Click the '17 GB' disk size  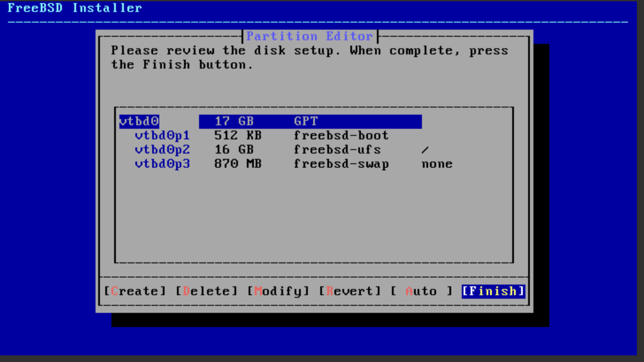[x=234, y=121]
